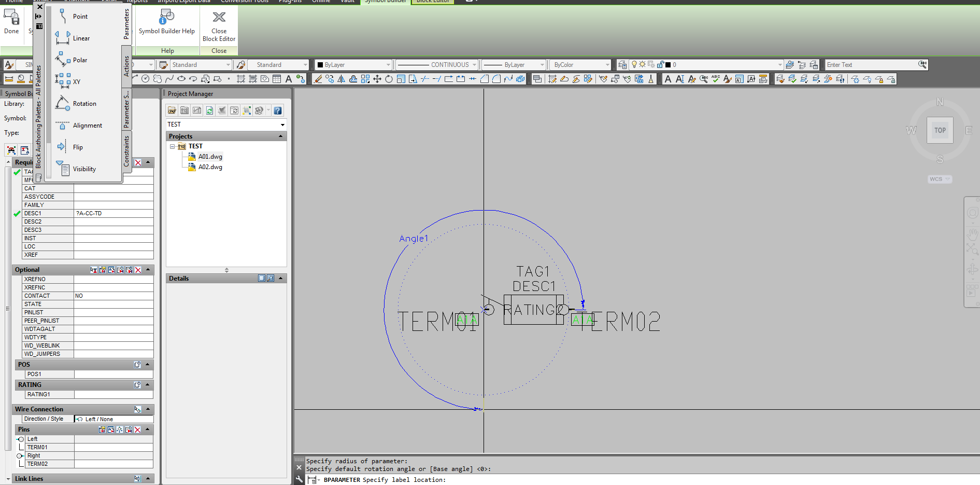This screenshot has width=980, height=485.
Task: Click the Move tool in Modify toolbar
Action: click(x=377, y=79)
